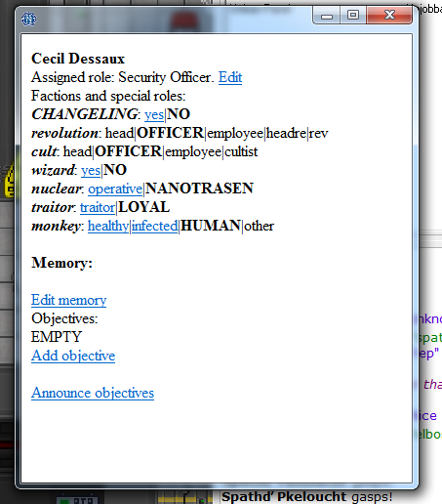Click the CHANGELING bold NO option
The height and width of the screenshot is (504, 442).
pos(179,114)
